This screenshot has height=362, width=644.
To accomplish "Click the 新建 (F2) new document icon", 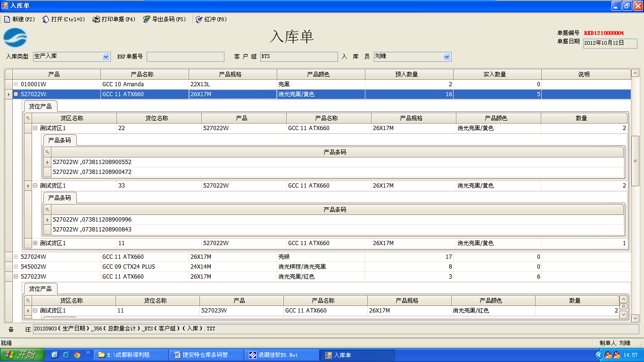I will pyautogui.click(x=7, y=19).
